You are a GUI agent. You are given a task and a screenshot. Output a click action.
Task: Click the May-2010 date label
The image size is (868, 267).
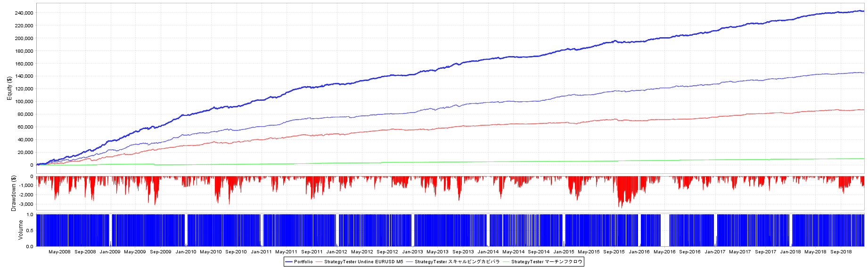[x=211, y=251]
